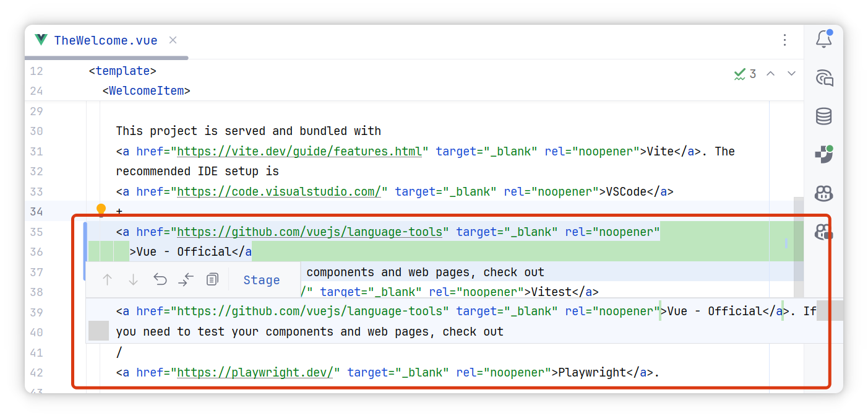Open the notifications bell icon
The image size is (868, 418).
point(823,39)
